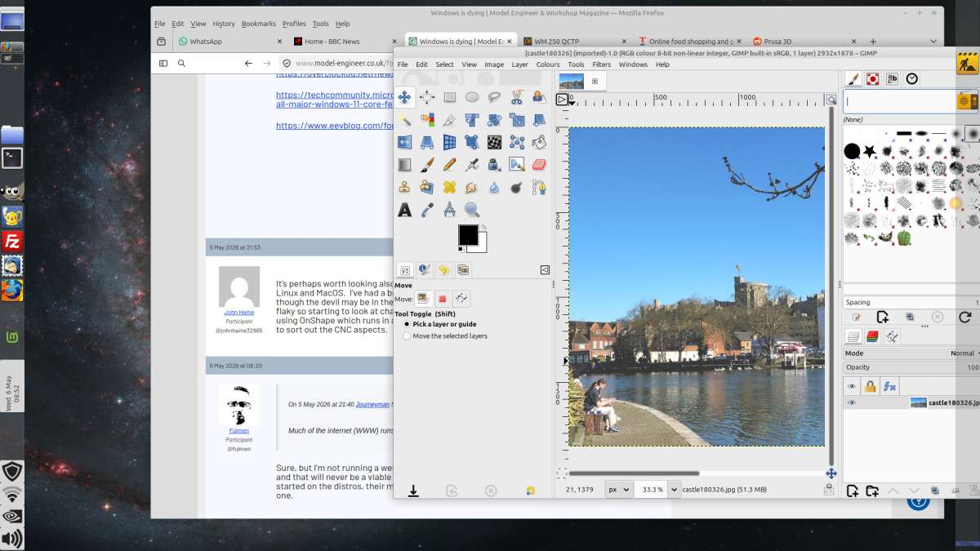The width and height of the screenshot is (980, 551).
Task: Open Firefox list all tabs chevron
Action: 933,41
